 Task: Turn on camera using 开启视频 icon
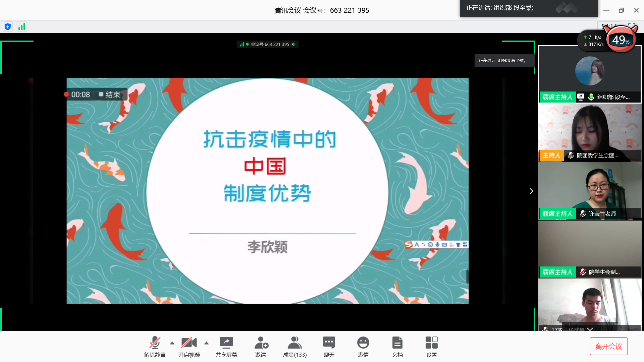[189, 346]
